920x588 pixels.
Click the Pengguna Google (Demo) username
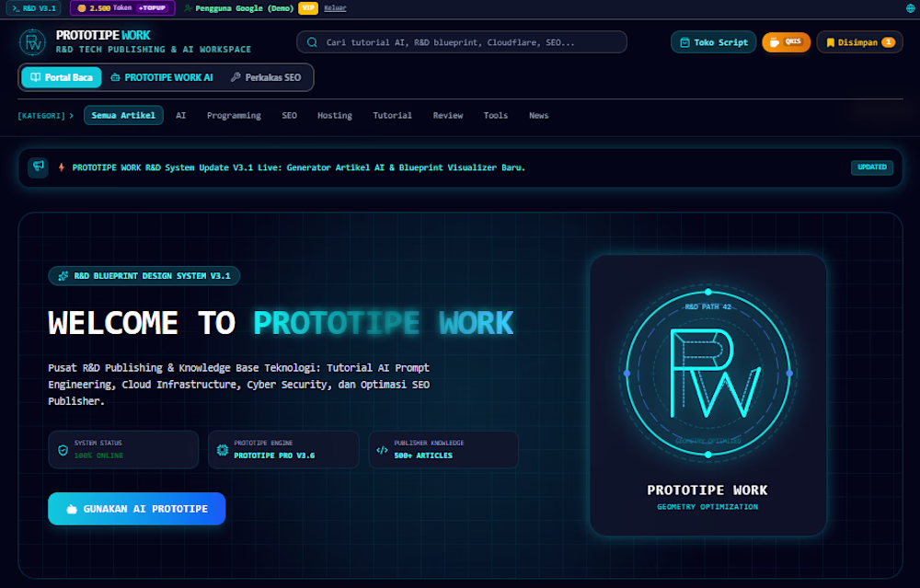tap(244, 8)
